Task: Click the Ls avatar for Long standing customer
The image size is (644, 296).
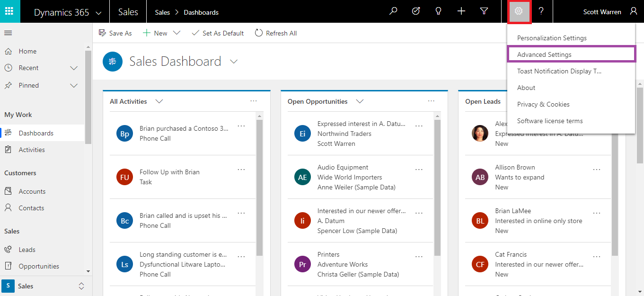Action: click(124, 265)
